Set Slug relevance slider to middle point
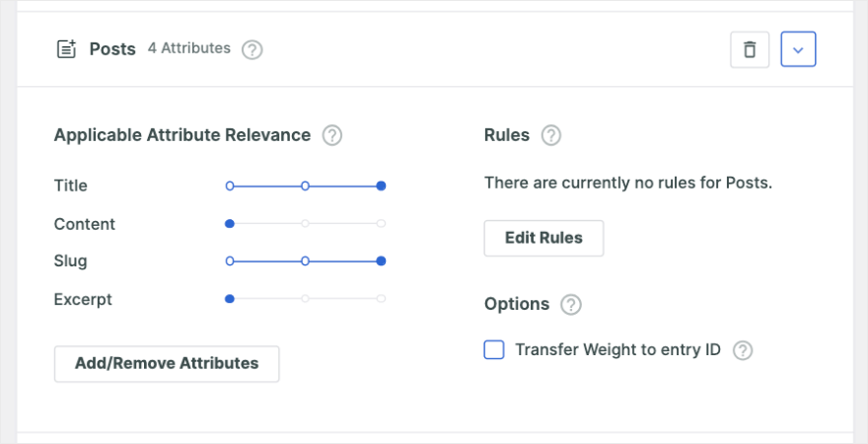 pyautogui.click(x=305, y=261)
